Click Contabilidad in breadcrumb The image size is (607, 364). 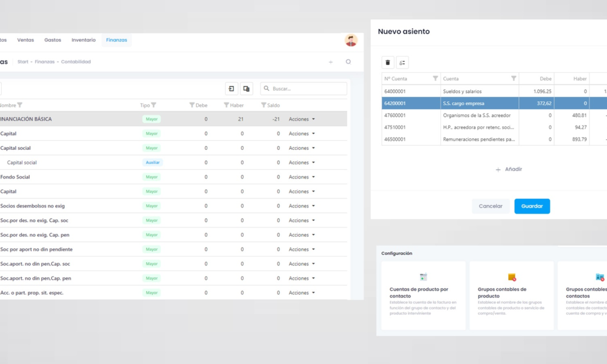click(x=76, y=61)
